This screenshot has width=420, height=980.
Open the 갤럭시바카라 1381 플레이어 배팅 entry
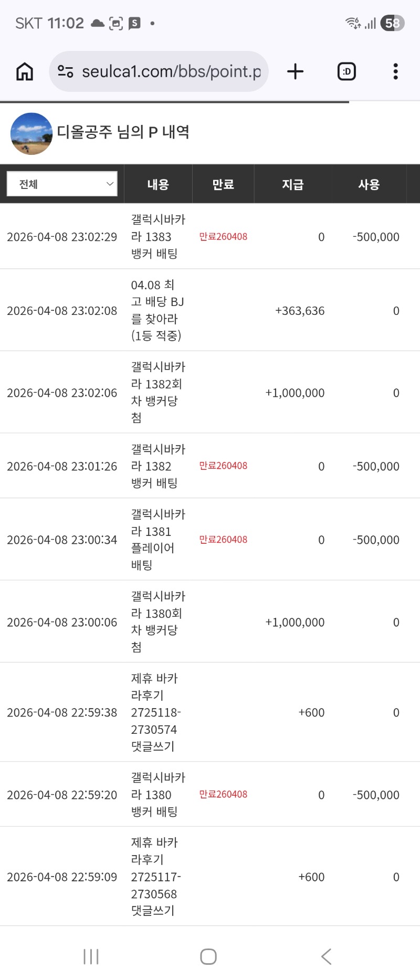157,540
